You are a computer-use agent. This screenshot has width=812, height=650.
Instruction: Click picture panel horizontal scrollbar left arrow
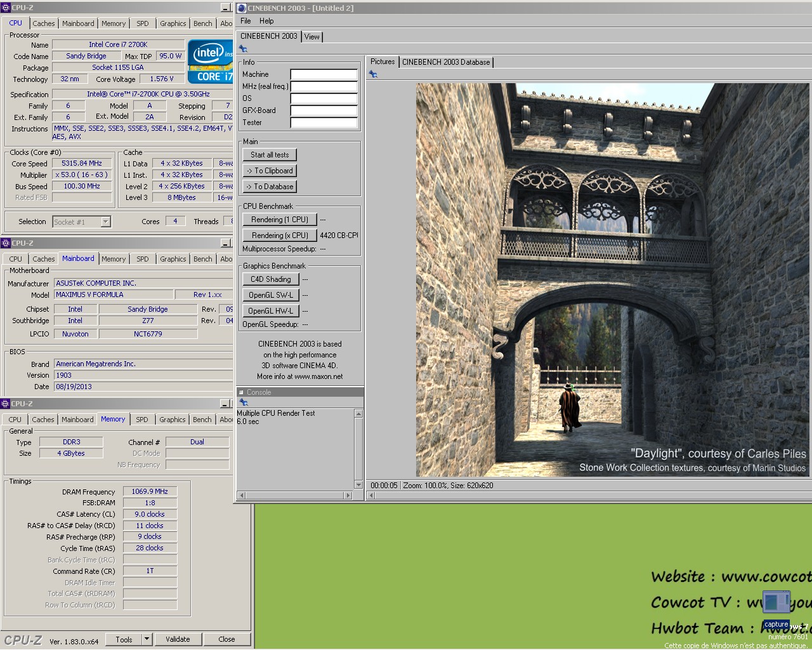point(372,495)
